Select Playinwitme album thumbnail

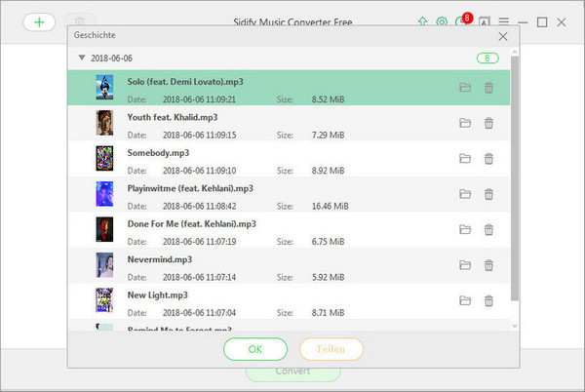pos(104,194)
